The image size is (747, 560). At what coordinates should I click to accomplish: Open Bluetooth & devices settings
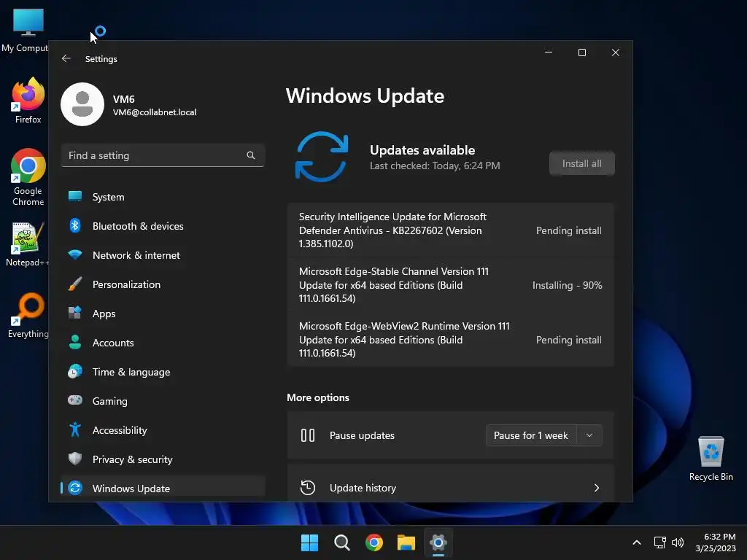tap(163, 226)
